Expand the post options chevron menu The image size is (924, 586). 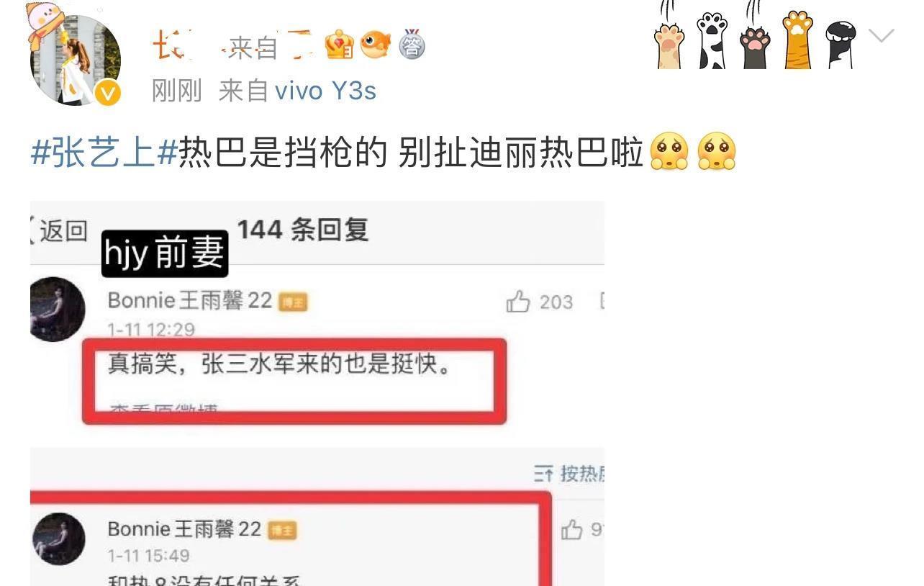click(882, 35)
